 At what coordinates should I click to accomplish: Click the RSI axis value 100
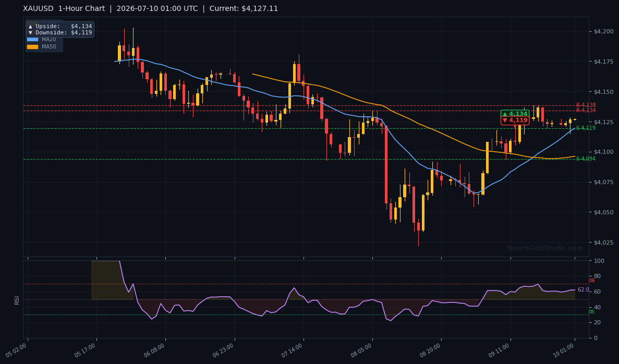pyautogui.click(x=599, y=261)
